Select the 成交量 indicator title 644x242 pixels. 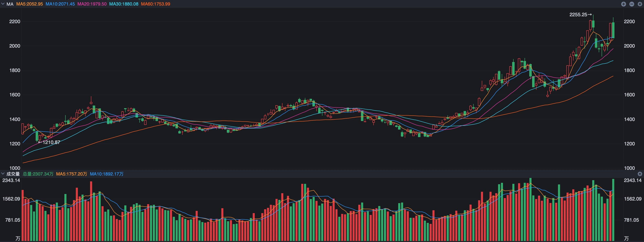tap(13, 174)
